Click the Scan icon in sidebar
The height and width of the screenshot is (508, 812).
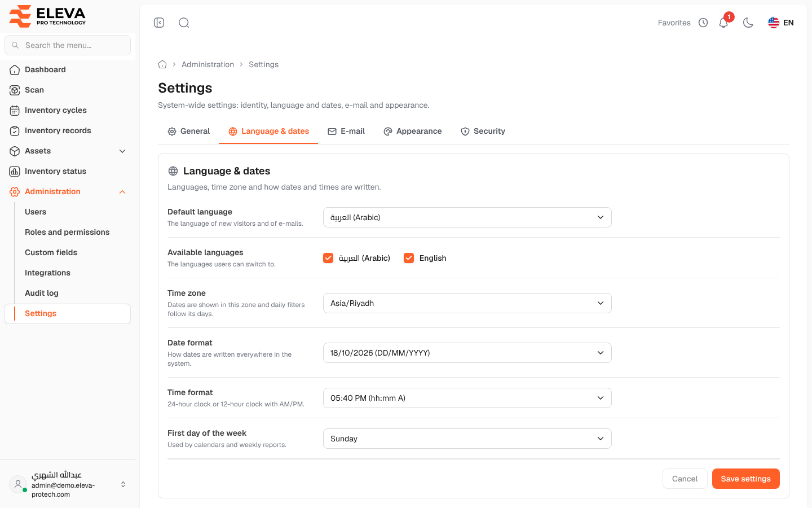click(x=15, y=90)
